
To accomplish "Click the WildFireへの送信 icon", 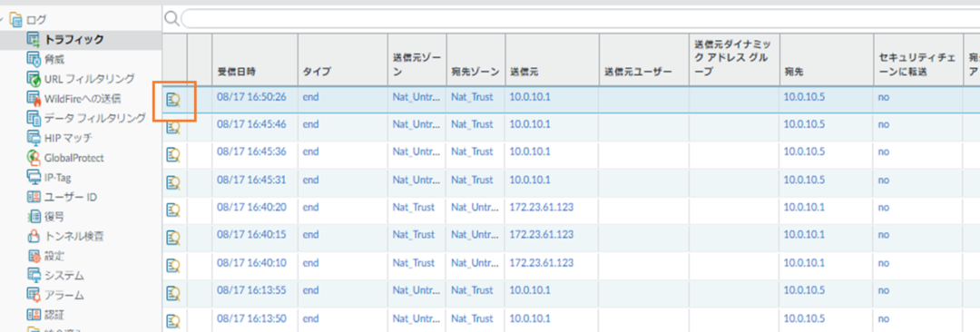I will click(34, 98).
